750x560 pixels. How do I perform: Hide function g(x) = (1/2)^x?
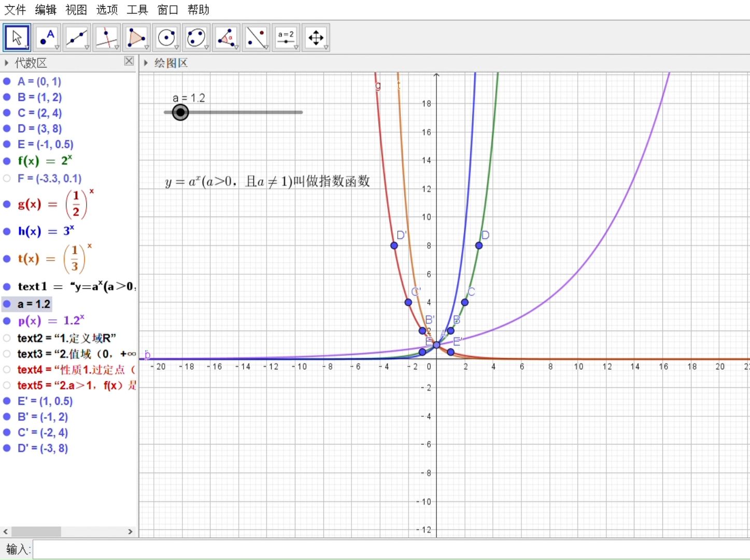pos(7,204)
